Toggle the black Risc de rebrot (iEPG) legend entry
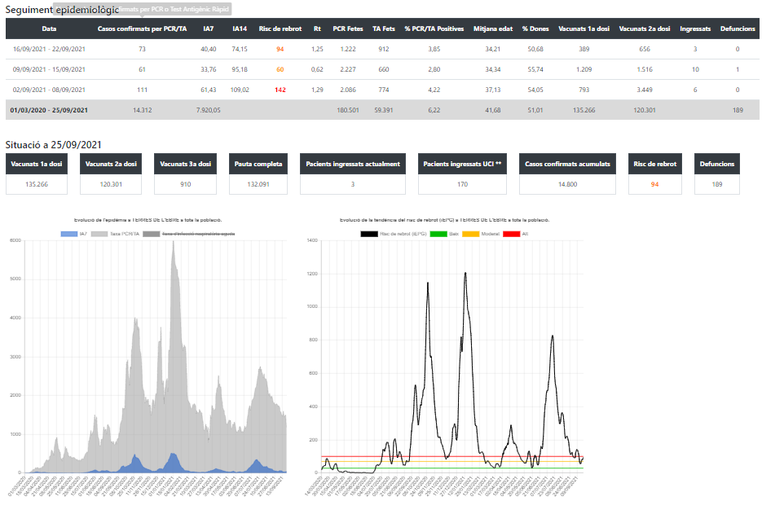This screenshot has height=532, width=784. [394, 234]
